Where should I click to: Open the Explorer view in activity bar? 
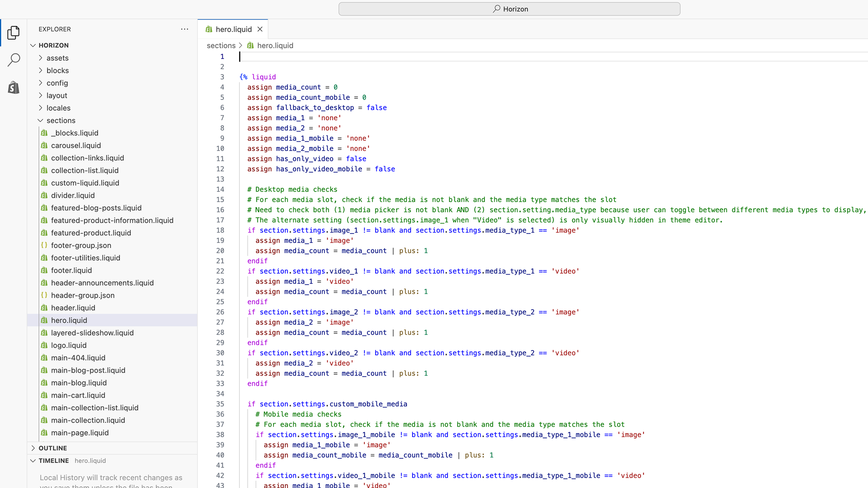pyautogui.click(x=14, y=33)
